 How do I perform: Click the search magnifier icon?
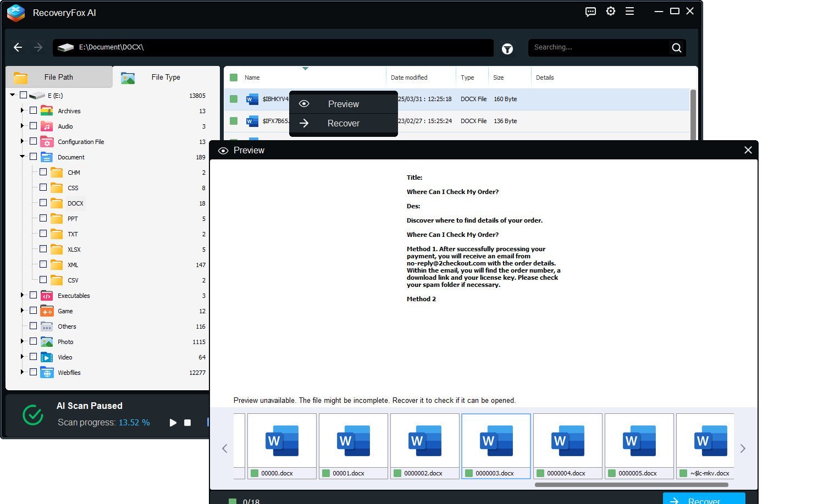tap(676, 48)
